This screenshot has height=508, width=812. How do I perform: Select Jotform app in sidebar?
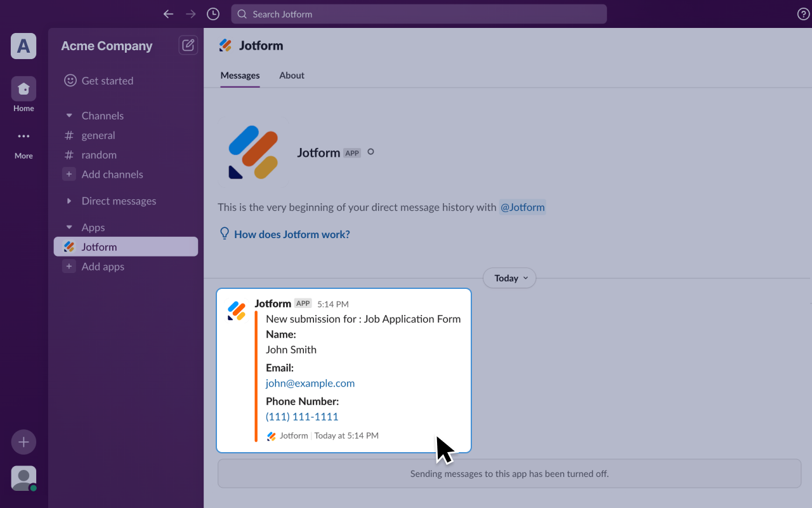[x=126, y=247]
